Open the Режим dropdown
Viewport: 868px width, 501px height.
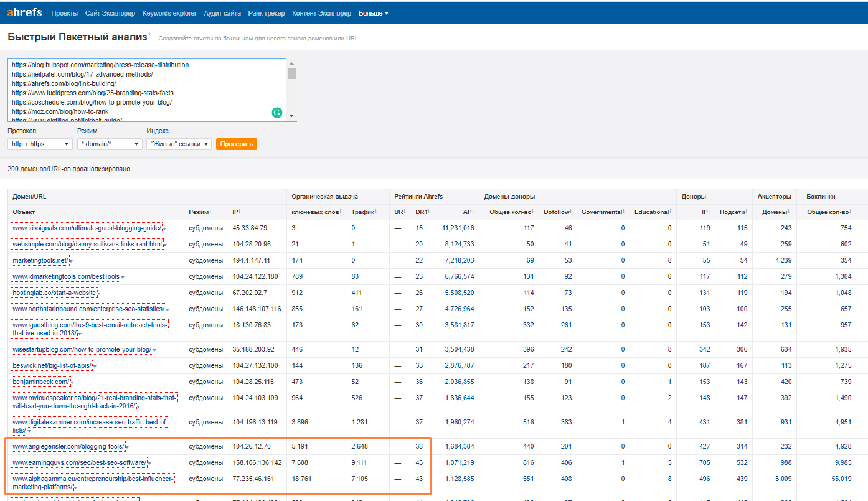110,144
